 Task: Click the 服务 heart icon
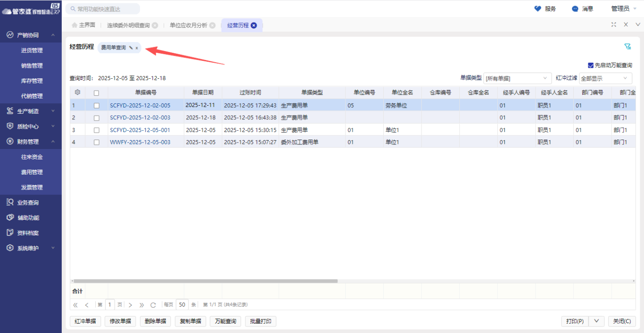coord(537,8)
